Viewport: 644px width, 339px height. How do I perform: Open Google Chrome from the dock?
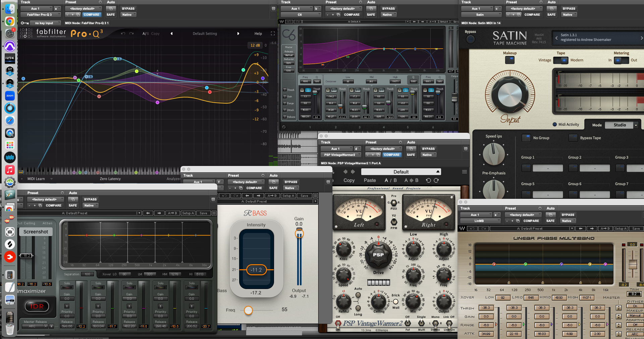click(10, 21)
